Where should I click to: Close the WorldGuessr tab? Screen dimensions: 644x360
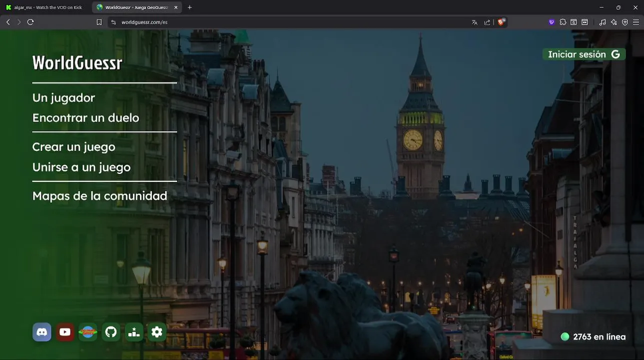point(176,7)
